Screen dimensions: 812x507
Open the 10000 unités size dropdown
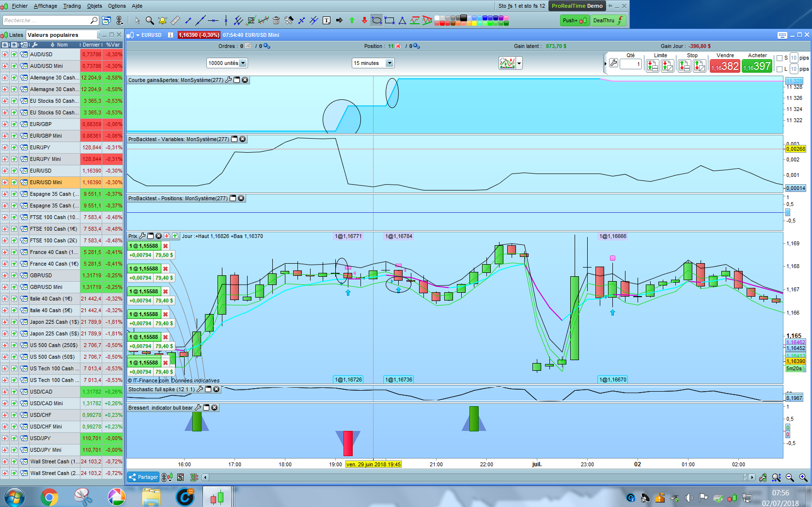tap(227, 63)
